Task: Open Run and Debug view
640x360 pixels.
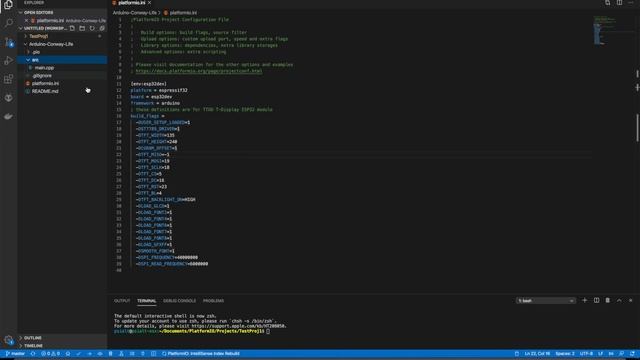Action: [x=8, y=60]
